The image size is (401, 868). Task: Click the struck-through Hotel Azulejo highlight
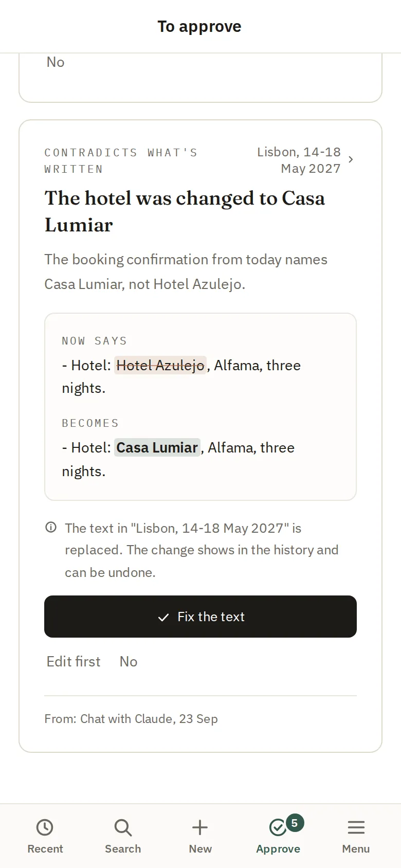[160, 365]
